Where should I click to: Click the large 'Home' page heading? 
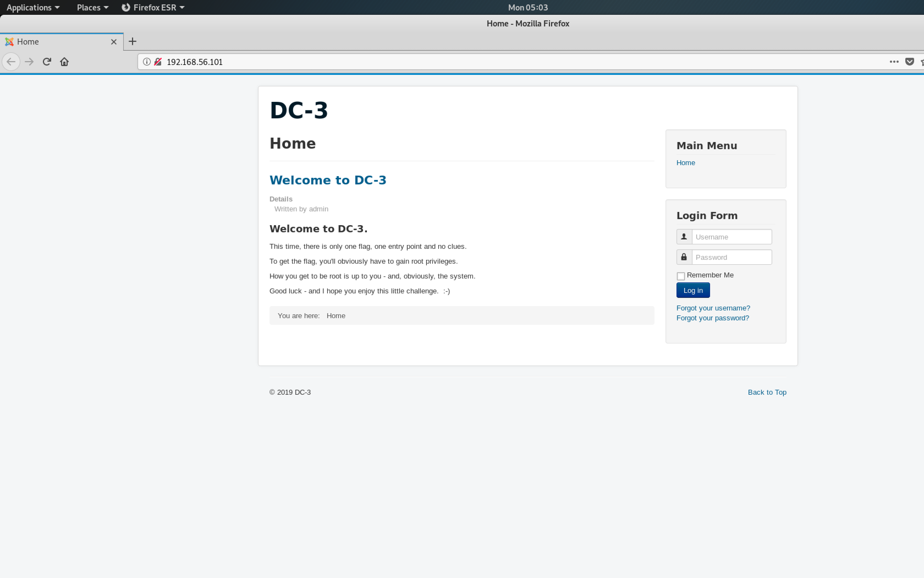click(x=293, y=143)
